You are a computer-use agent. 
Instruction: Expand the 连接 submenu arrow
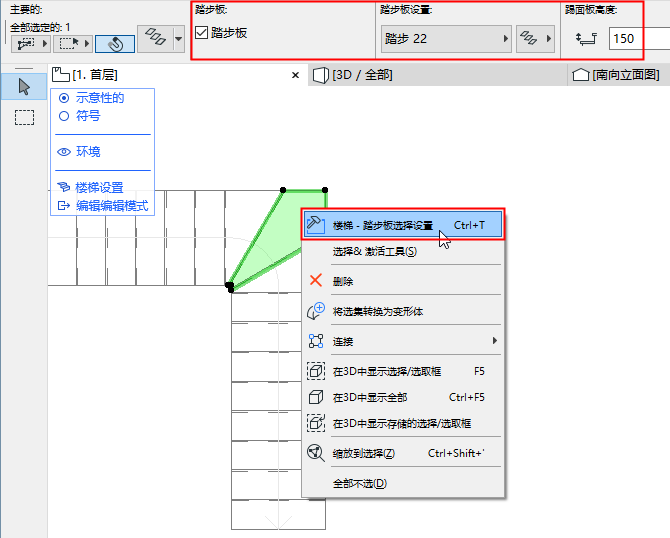pos(495,341)
